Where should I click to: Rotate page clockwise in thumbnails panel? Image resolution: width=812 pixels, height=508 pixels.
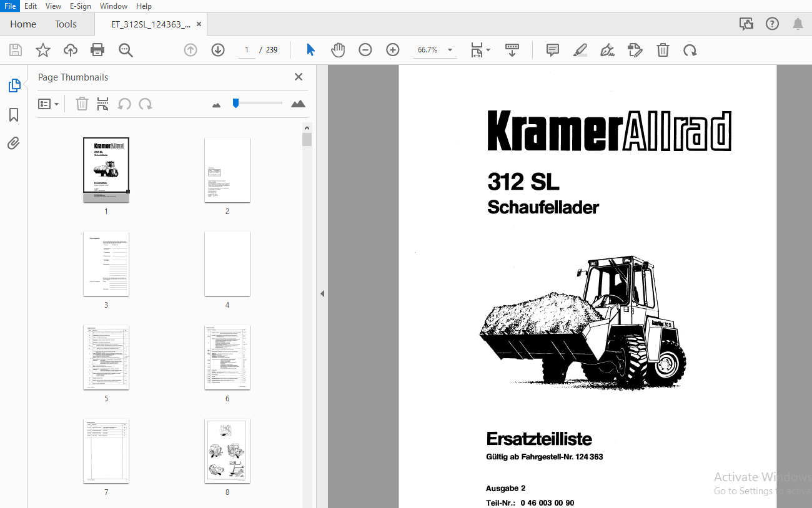[x=146, y=104]
